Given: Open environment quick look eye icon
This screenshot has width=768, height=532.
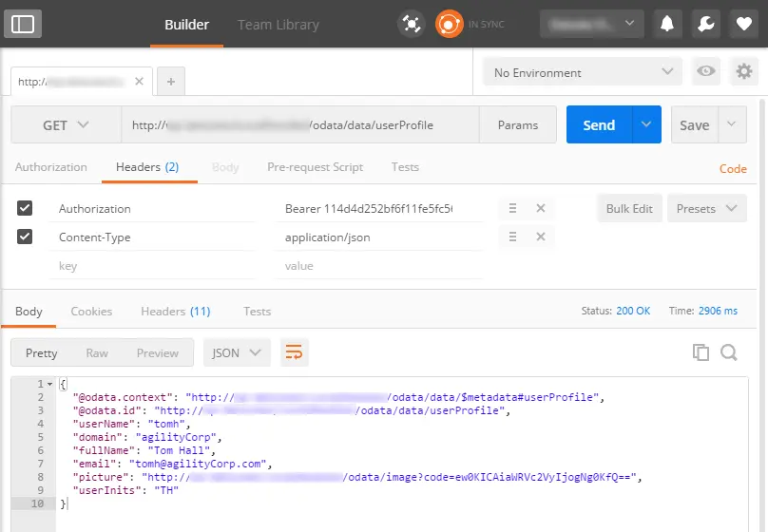Looking at the screenshot, I should (706, 71).
